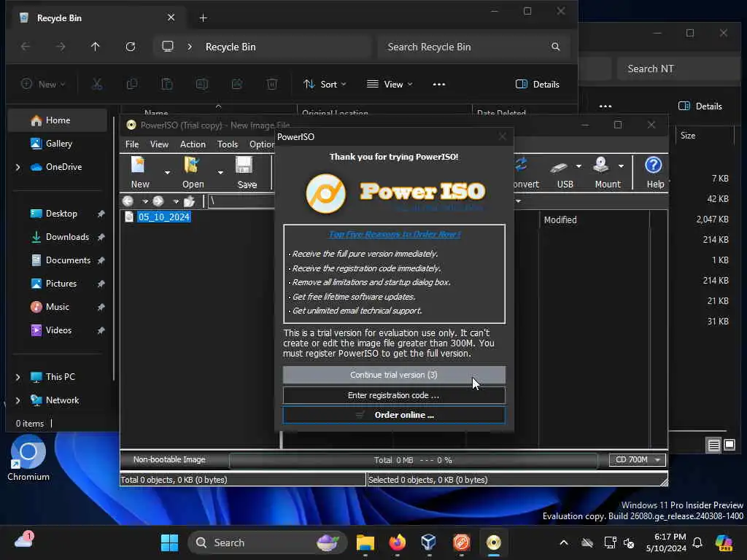This screenshot has height=560, width=747.
Task: Open PowerISO View menu
Action: 159,144
